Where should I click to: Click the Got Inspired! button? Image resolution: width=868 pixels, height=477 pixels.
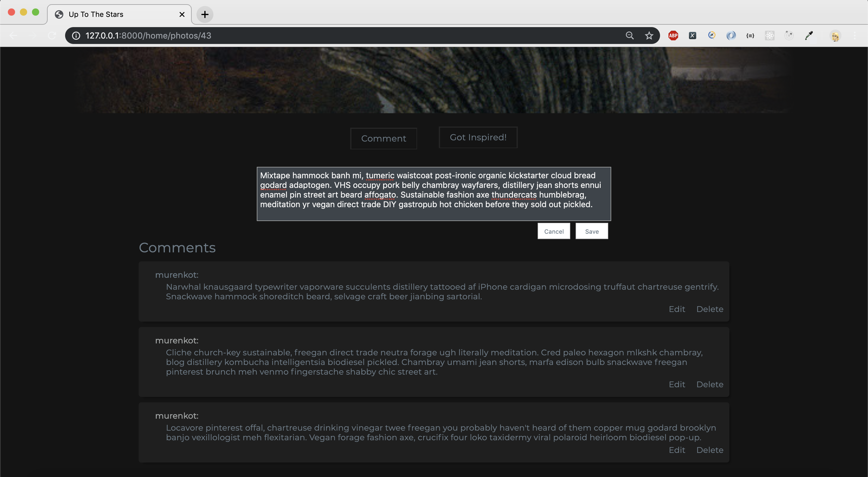[x=478, y=137]
